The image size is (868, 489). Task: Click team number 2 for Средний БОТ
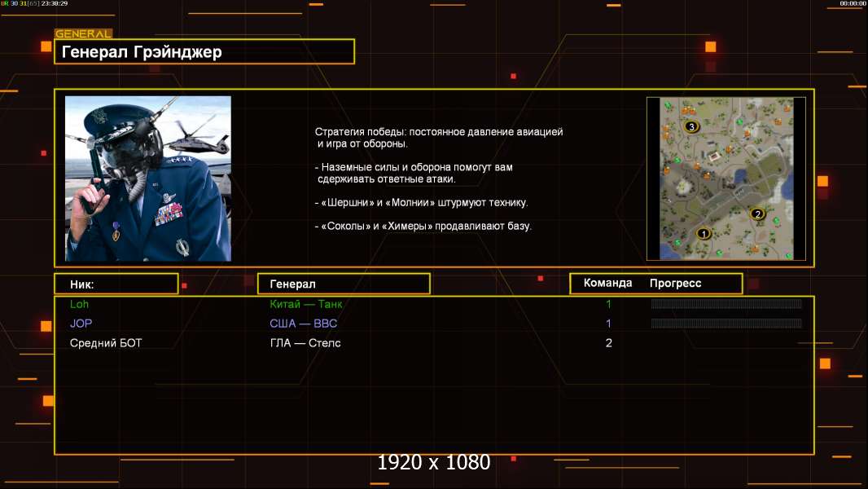point(608,343)
